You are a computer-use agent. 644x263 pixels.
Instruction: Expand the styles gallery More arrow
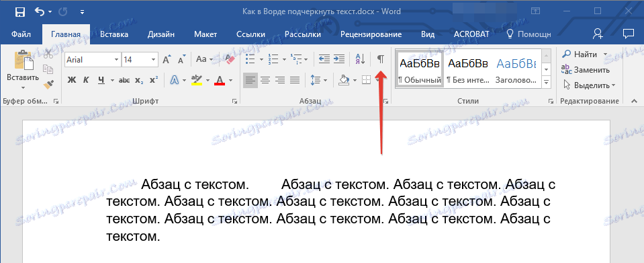pos(546,82)
